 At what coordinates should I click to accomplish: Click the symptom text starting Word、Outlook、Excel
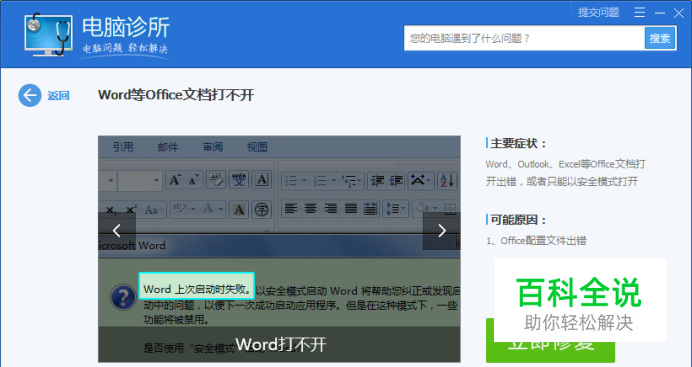click(x=565, y=172)
